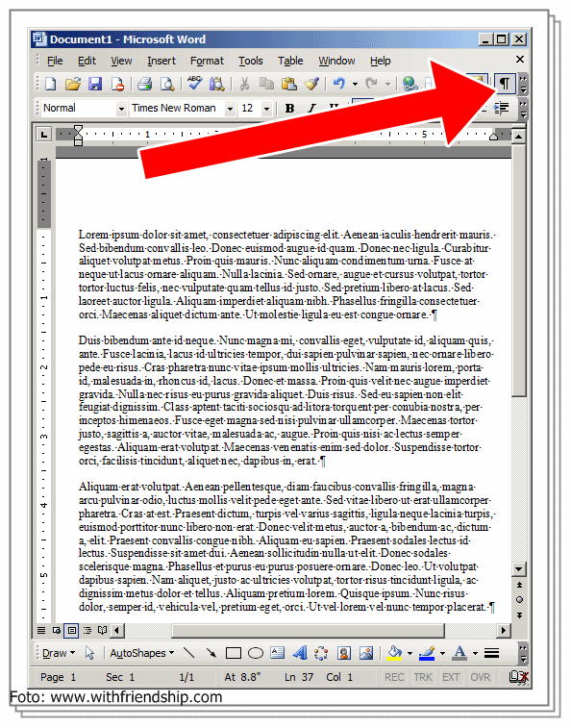Image resolution: width=571 pixels, height=728 pixels.
Task: Insert Picture from file
Action: click(366, 653)
